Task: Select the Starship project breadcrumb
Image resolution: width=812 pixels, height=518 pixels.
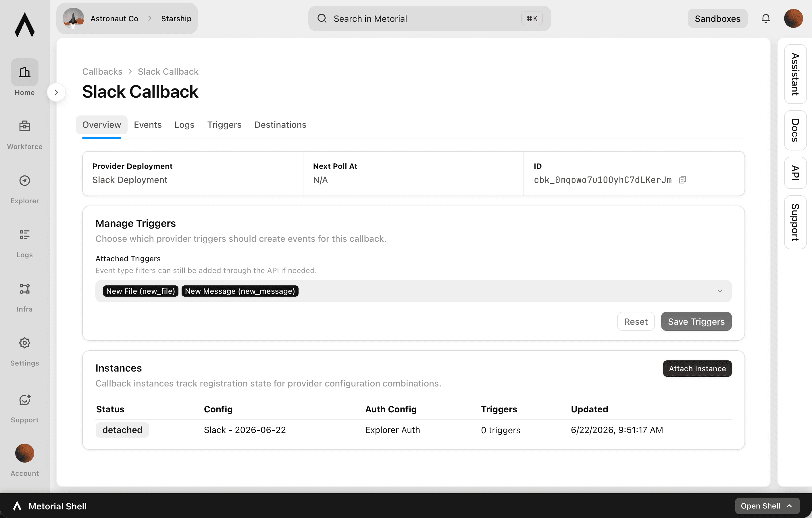Action: tap(176, 19)
